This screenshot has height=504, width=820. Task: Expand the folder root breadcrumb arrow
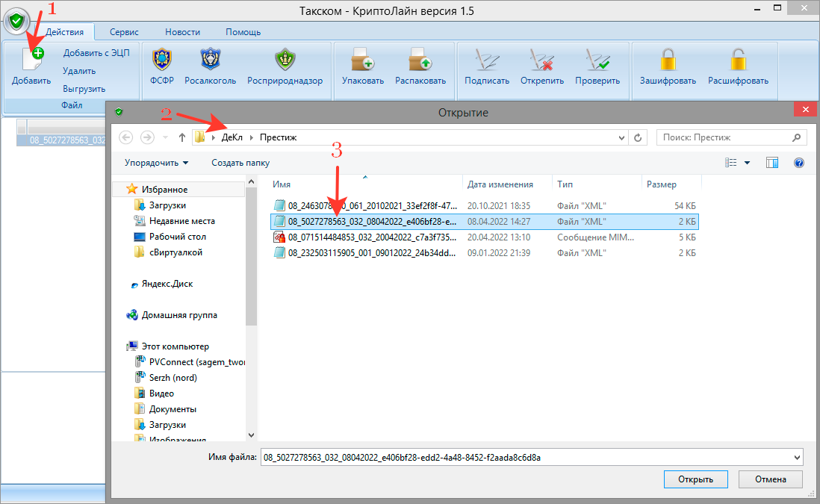pyautogui.click(x=214, y=137)
